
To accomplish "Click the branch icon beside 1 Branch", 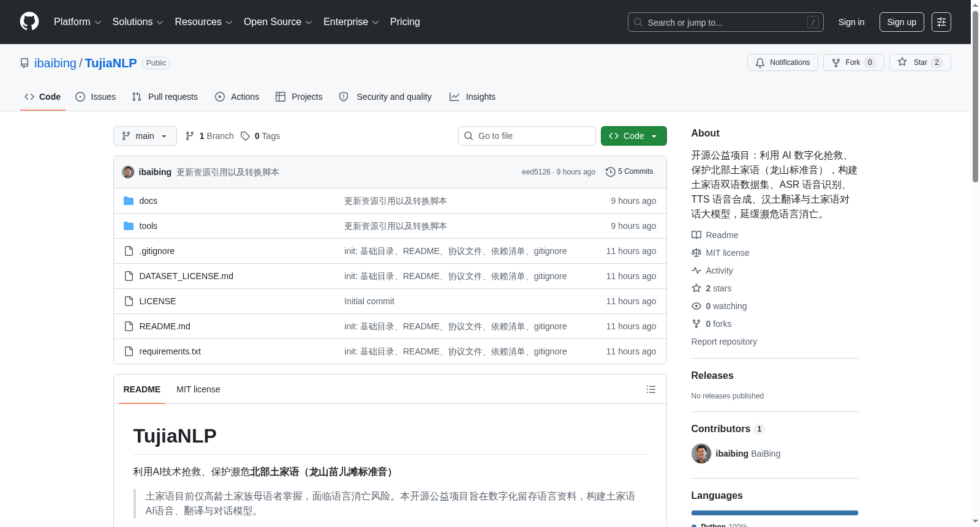I will (190, 136).
